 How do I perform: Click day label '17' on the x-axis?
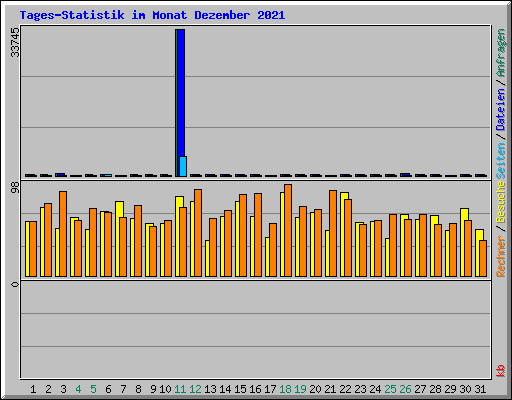270,389
